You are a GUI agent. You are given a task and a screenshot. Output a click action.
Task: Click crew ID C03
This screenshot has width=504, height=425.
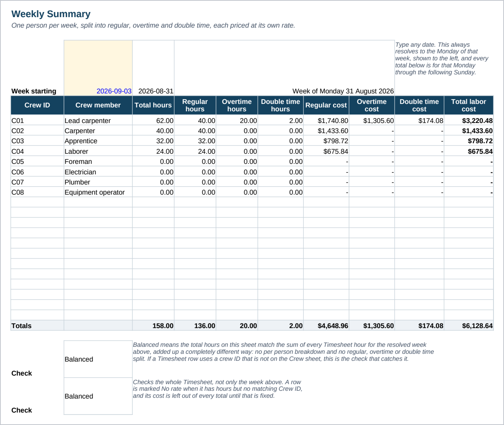point(37,141)
